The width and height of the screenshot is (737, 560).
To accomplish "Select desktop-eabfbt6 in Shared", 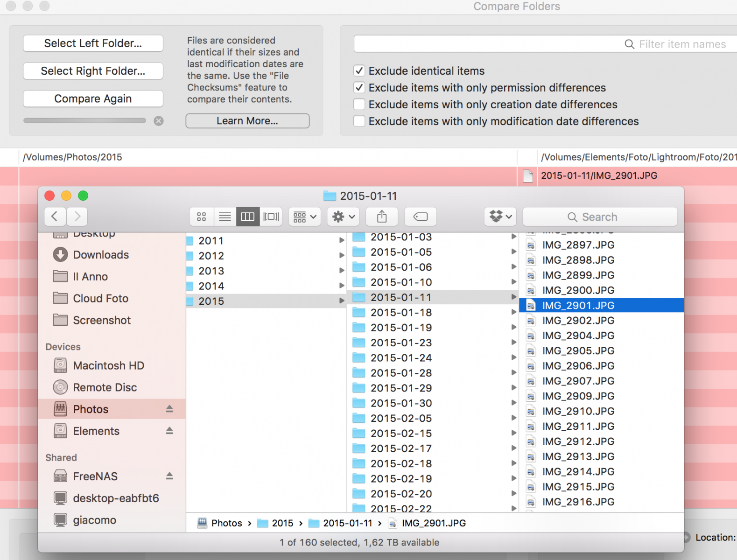I will tap(116, 498).
